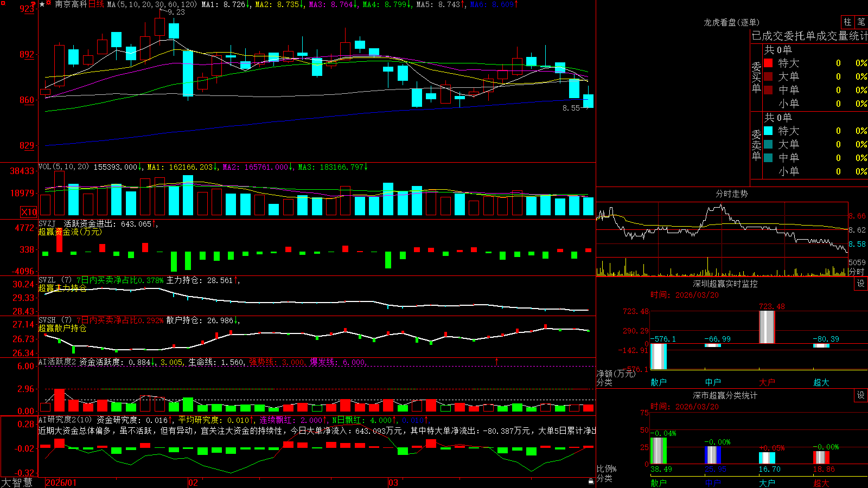This screenshot has height=488, width=868.
Task: Open the 日线 period selector
Action: (96, 4)
